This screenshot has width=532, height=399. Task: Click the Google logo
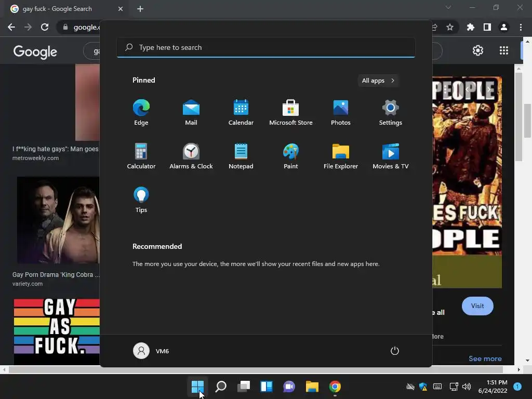(x=35, y=51)
